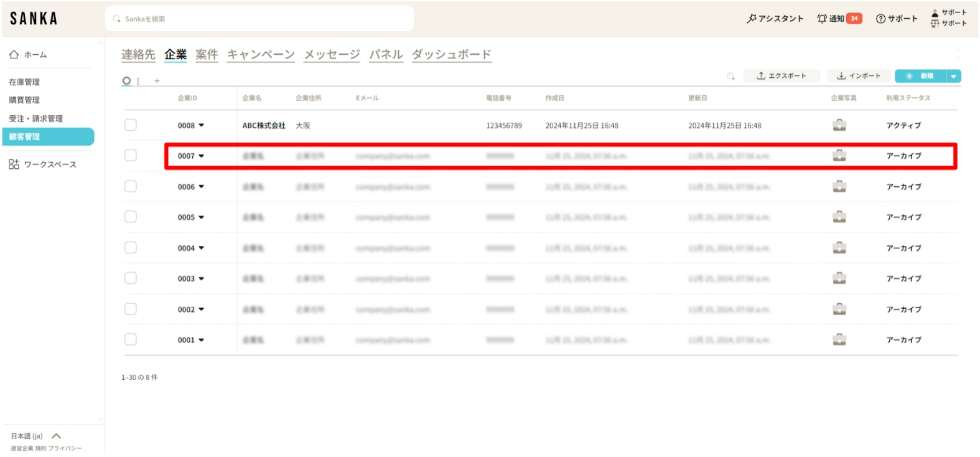Tick the checkbox for company 0001

131,340
